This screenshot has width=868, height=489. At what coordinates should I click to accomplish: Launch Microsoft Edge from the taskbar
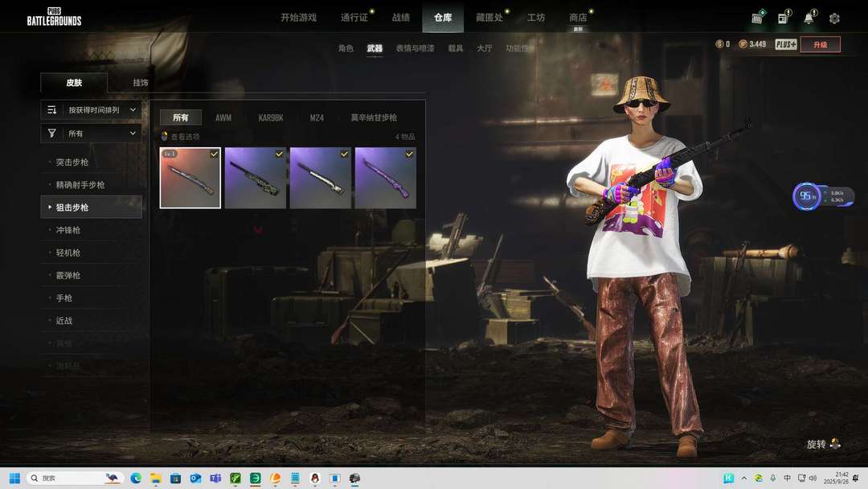tap(136, 478)
